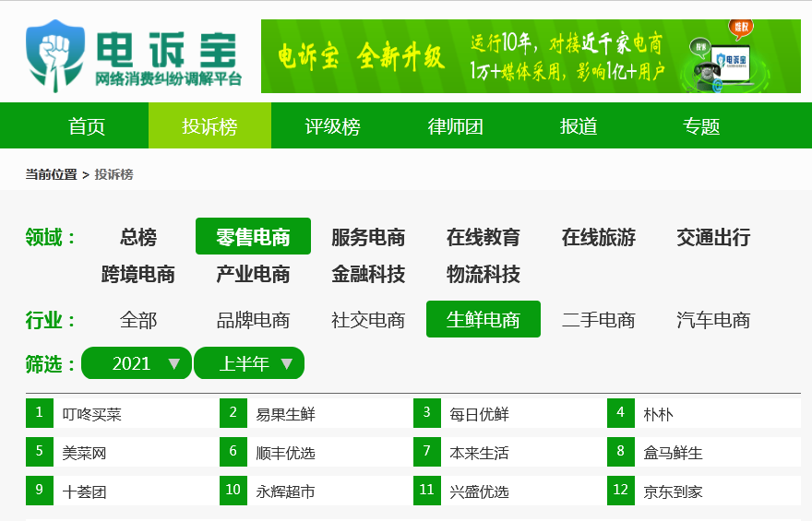Select the 汽车电商 industry filter
The height and width of the screenshot is (521, 812).
(x=713, y=320)
